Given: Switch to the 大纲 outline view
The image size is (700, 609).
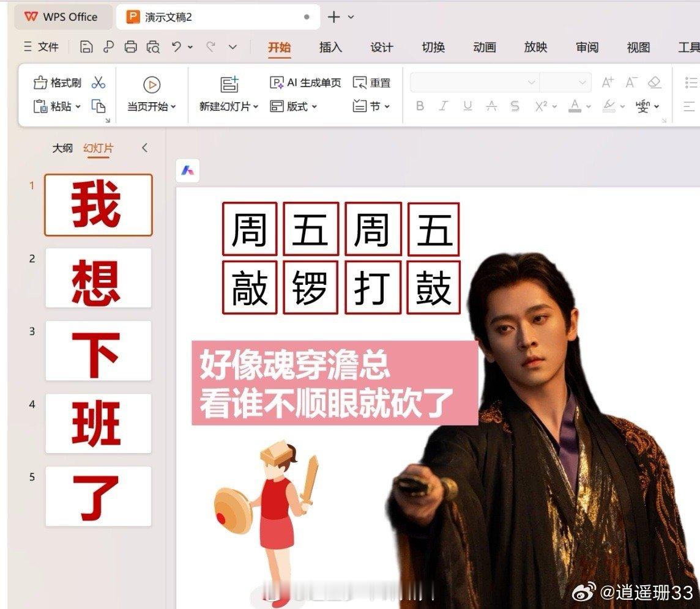Looking at the screenshot, I should pyautogui.click(x=62, y=148).
